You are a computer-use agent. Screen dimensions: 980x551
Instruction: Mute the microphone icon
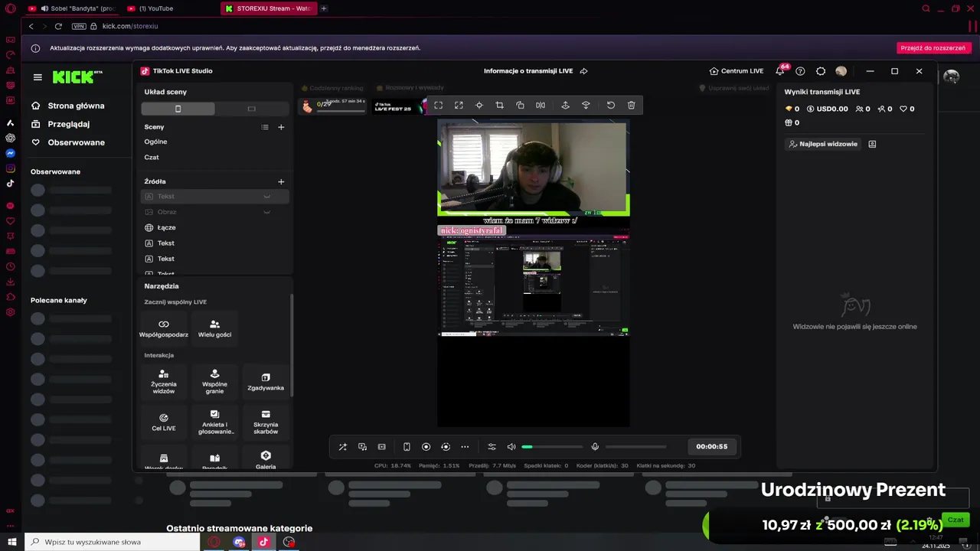(595, 447)
